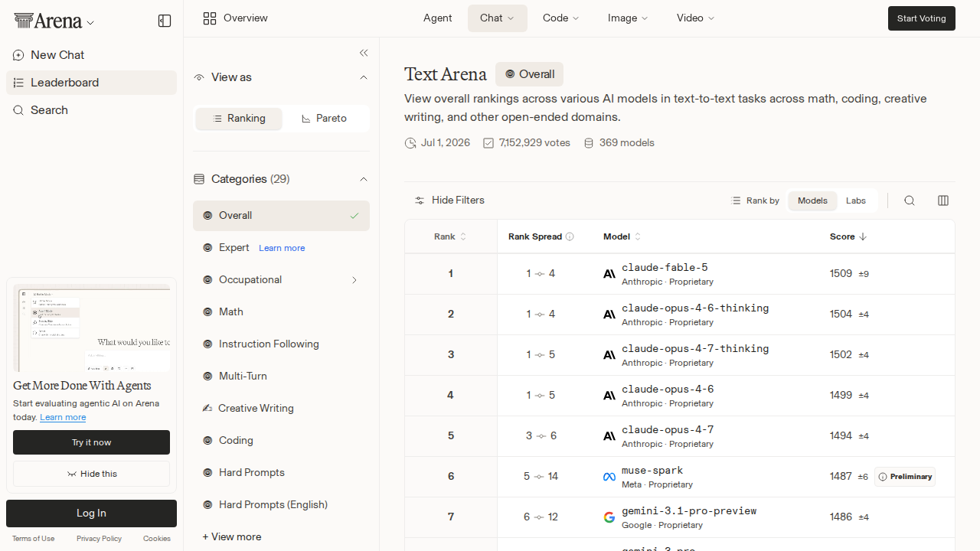Open the Privacy Policy link
This screenshot has width=980, height=551.
pyautogui.click(x=99, y=539)
